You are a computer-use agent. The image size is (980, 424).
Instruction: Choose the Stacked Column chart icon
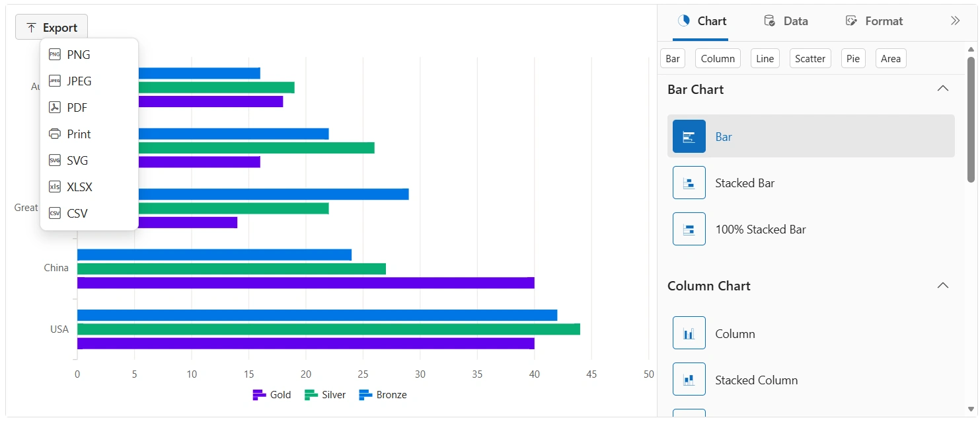[689, 379]
